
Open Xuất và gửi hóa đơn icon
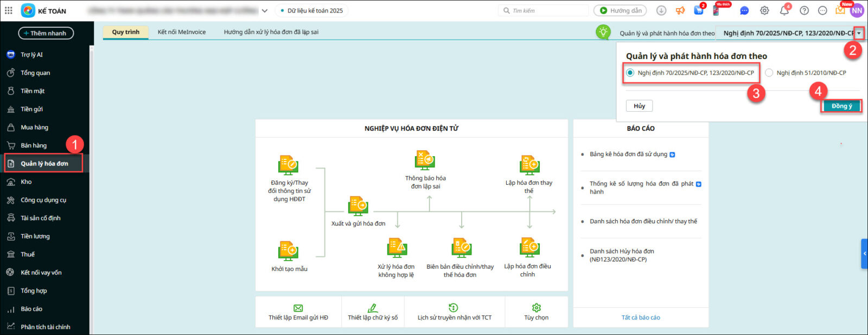pos(358,205)
